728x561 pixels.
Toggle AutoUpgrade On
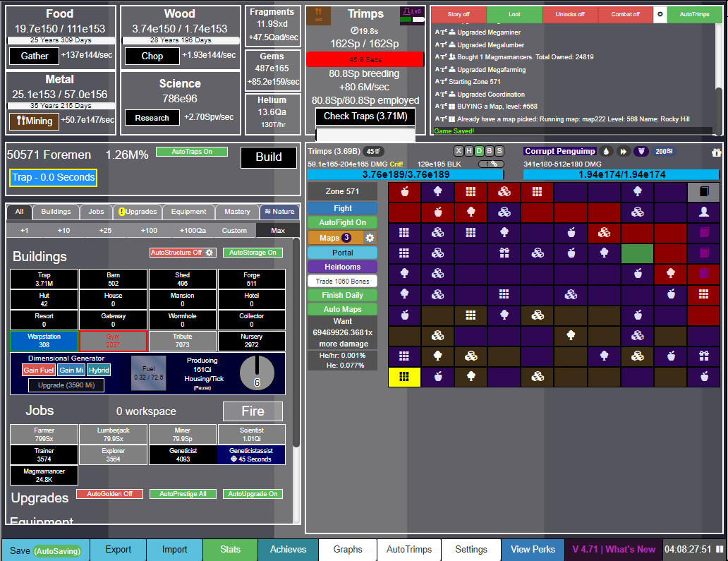tap(253, 494)
